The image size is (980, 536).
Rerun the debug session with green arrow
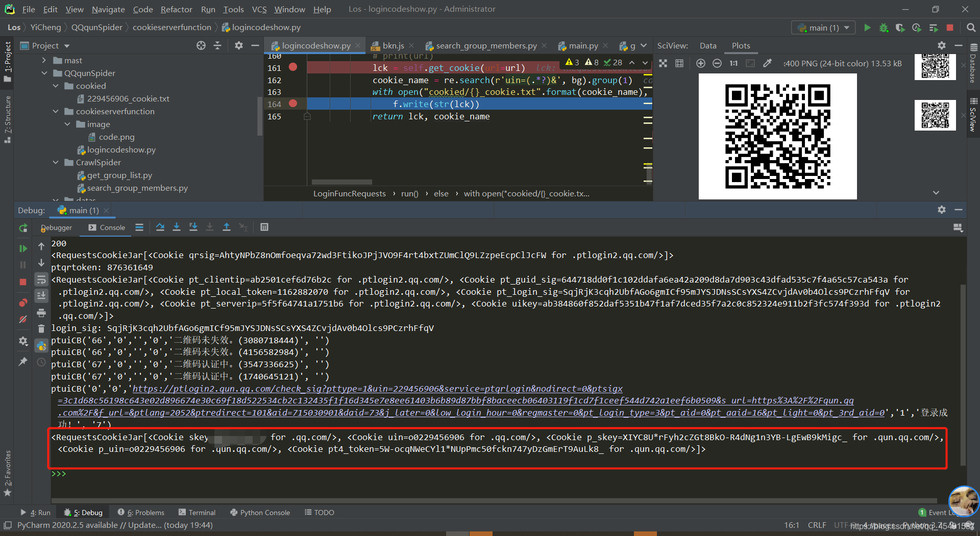click(x=23, y=228)
